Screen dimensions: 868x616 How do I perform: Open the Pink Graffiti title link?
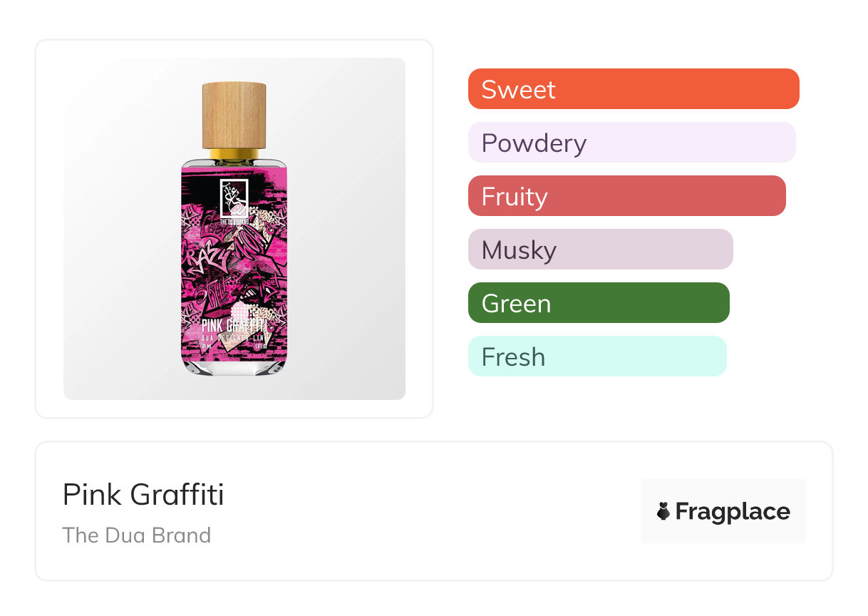click(x=143, y=495)
